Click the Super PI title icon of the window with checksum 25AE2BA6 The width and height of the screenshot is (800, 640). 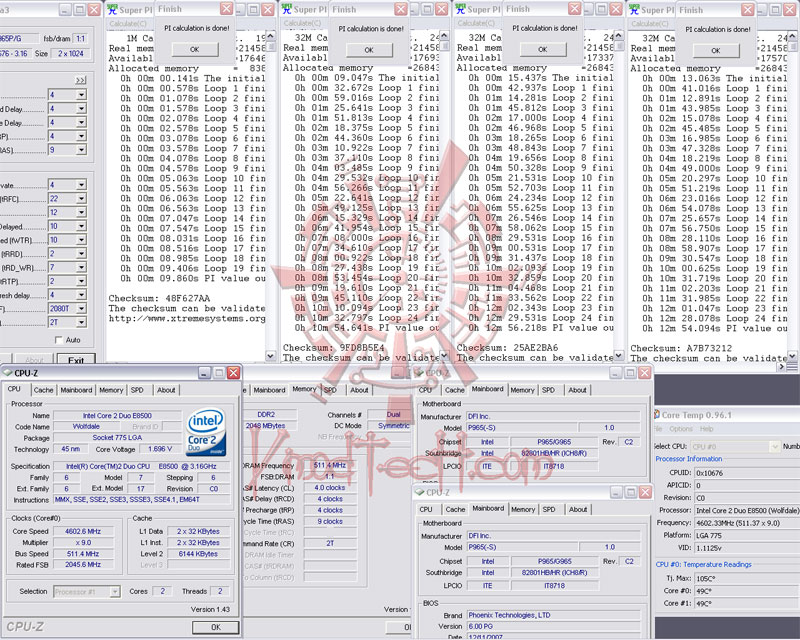pos(460,9)
